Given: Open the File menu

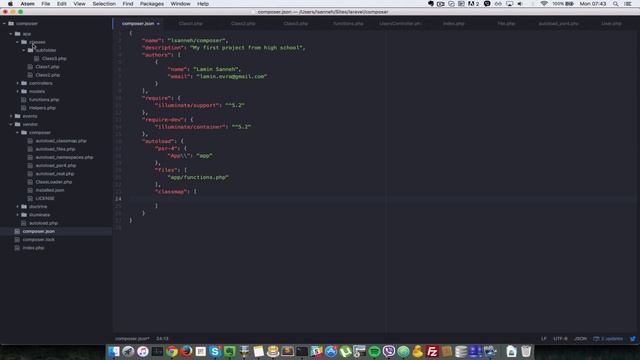Looking at the screenshot, I should click(46, 4).
